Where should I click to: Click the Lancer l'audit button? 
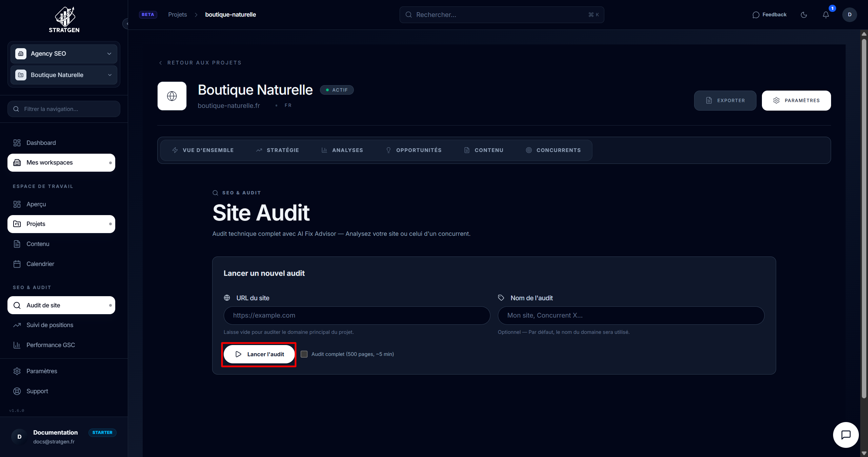259,354
